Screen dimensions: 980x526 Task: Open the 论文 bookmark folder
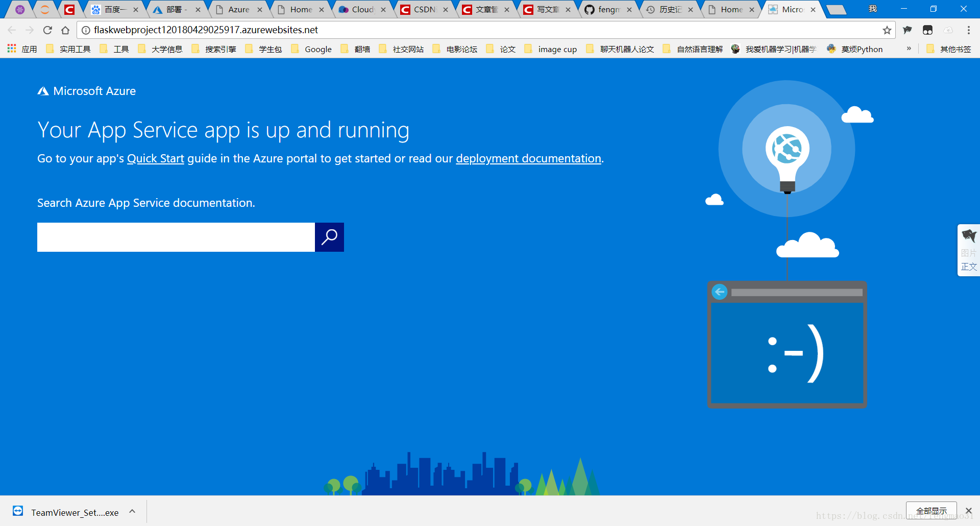[501, 49]
